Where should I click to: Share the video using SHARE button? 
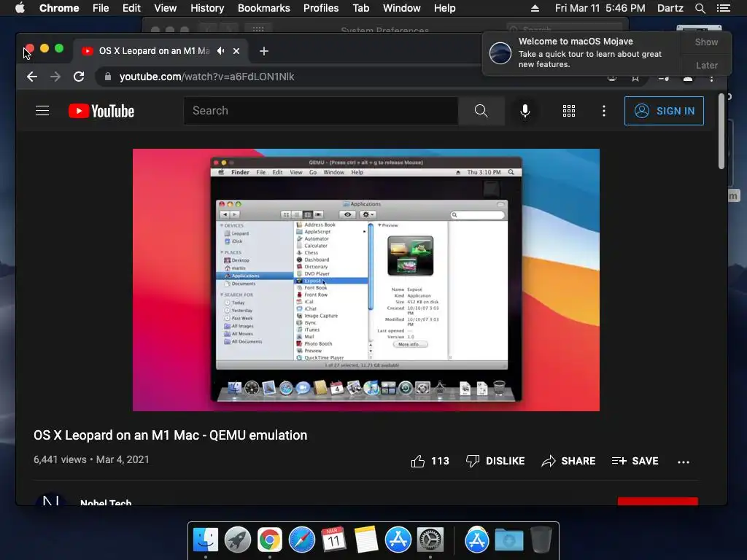tap(568, 461)
